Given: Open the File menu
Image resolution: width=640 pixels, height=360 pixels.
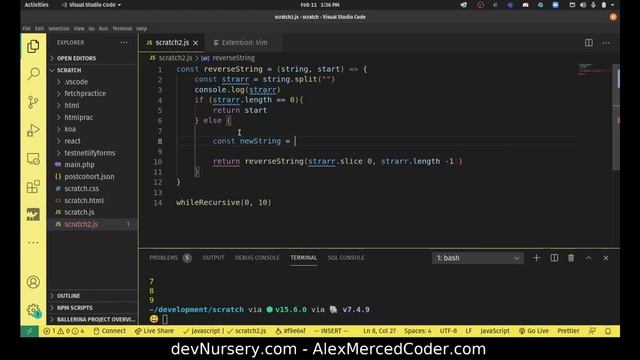Looking at the screenshot, I should pyautogui.click(x=27, y=29).
